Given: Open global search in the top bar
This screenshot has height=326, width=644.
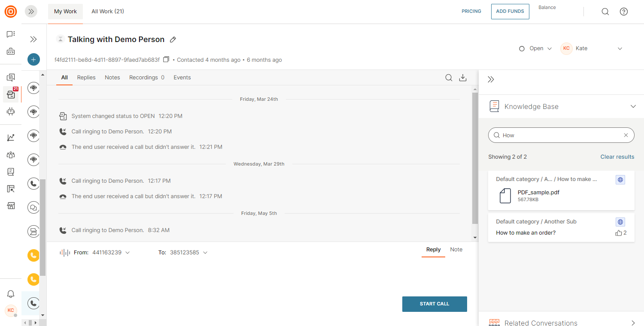Looking at the screenshot, I should (605, 12).
